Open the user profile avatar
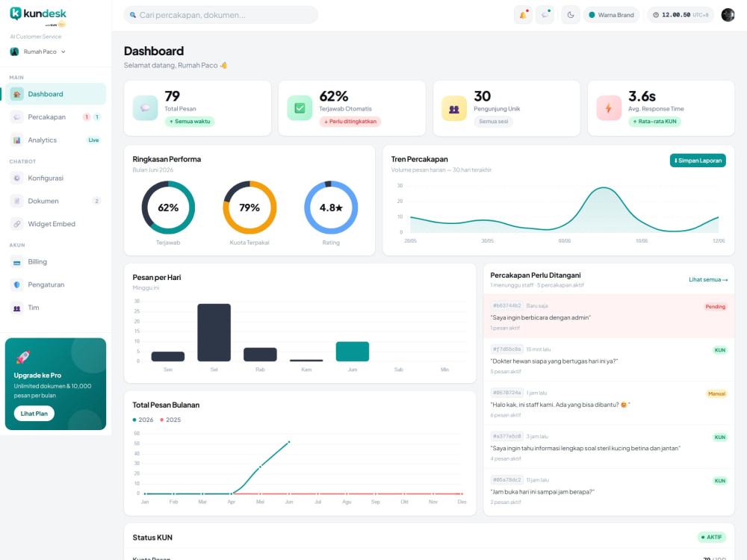Screen dimensions: 747x560 [728, 15]
